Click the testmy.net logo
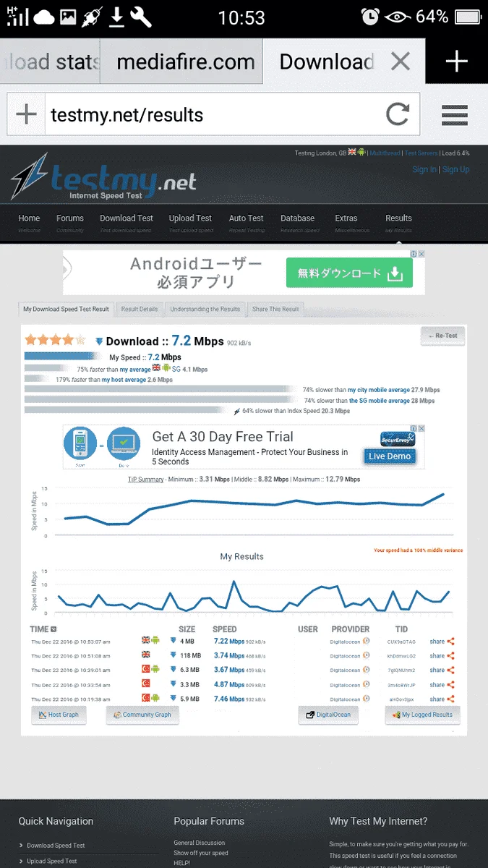 tap(103, 177)
